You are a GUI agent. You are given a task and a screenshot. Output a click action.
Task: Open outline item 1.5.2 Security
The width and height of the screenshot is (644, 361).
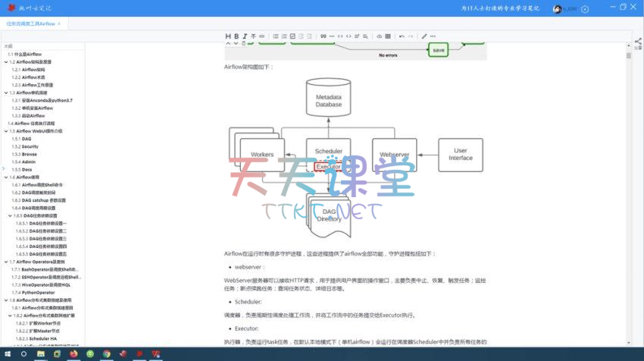click(30, 146)
